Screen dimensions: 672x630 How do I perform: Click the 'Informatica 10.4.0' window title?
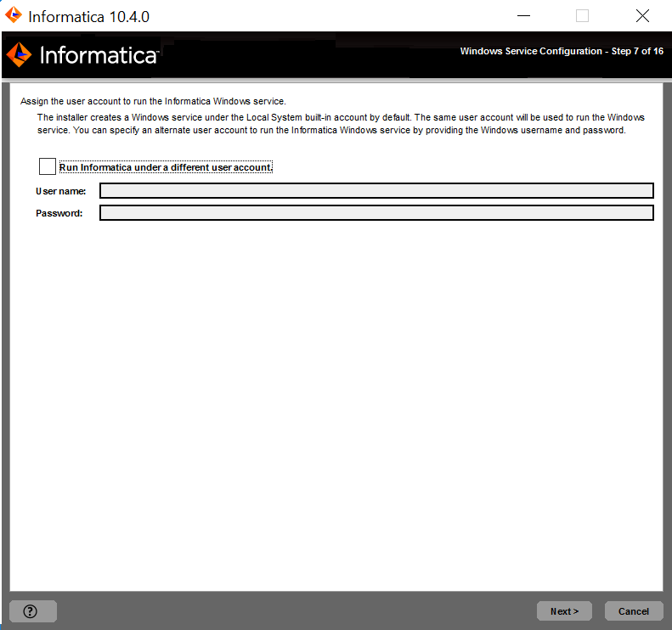89,16
